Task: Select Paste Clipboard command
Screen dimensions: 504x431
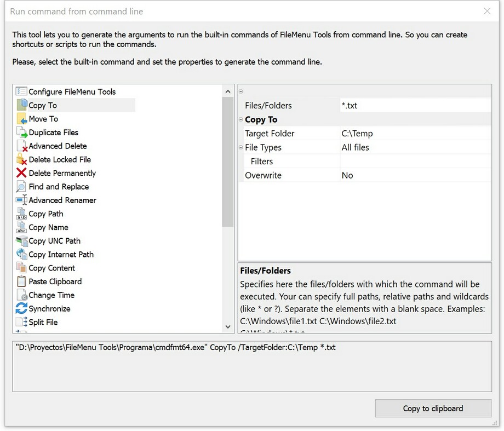Action: [55, 281]
